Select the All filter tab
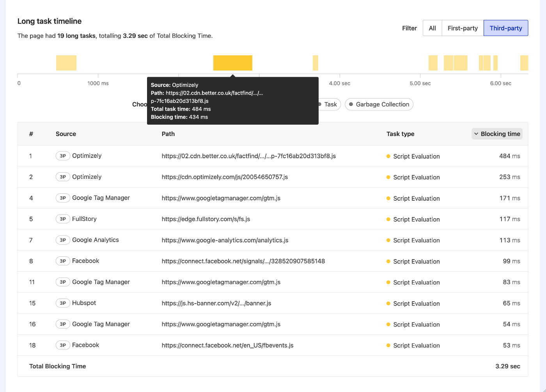 (x=432, y=28)
